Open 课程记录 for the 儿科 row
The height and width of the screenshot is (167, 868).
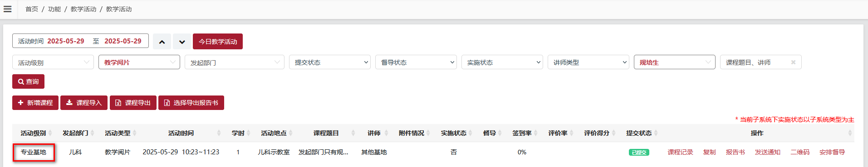tap(680, 152)
